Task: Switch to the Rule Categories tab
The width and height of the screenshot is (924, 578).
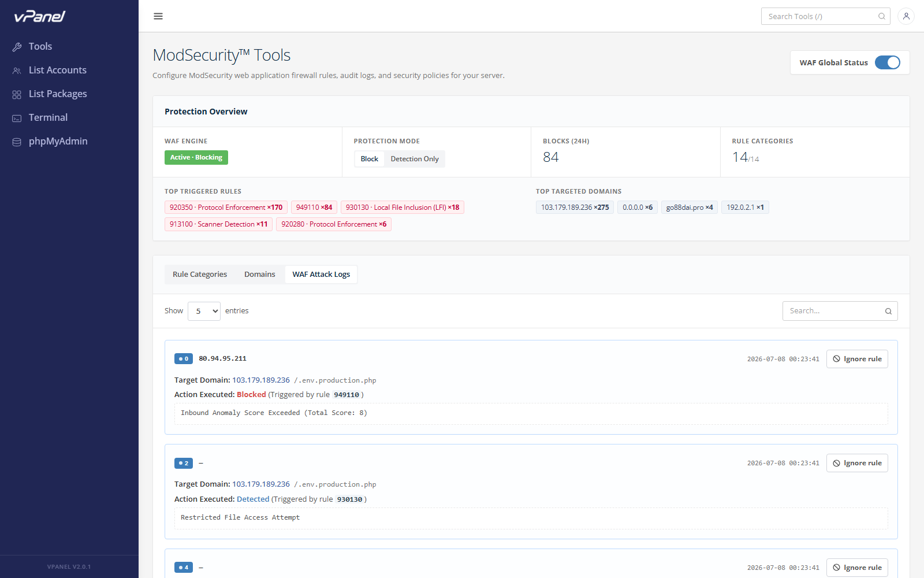Action: (x=200, y=275)
